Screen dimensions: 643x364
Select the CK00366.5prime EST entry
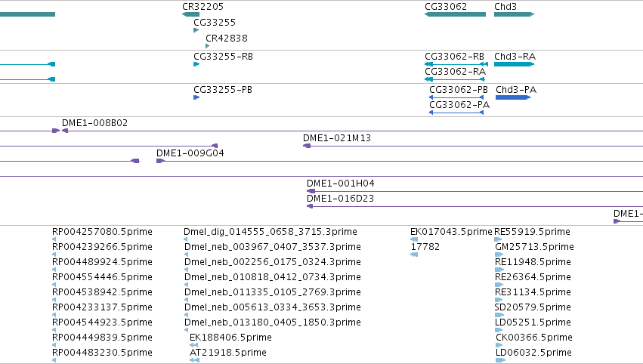pos(534,338)
